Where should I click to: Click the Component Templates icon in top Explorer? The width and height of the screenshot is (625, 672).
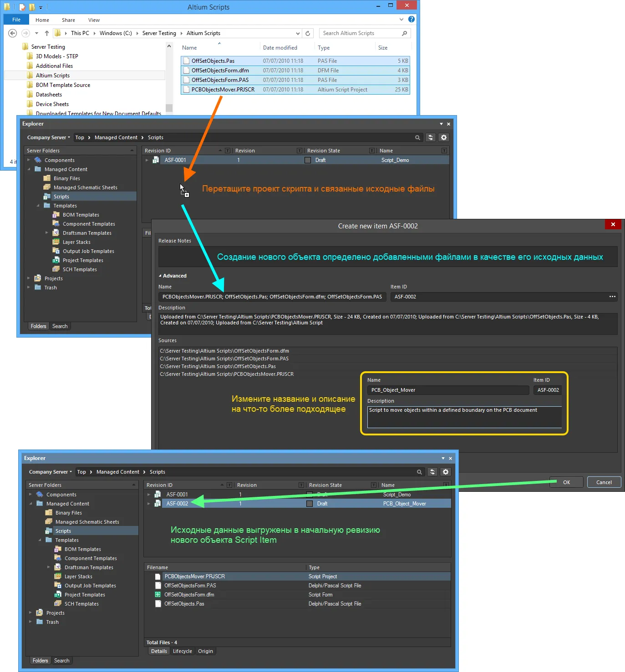click(x=56, y=224)
